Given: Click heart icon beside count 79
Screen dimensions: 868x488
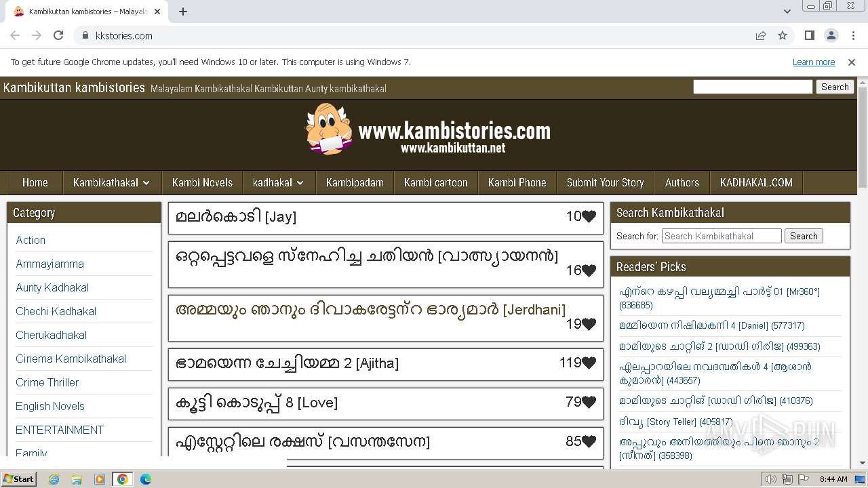Looking at the screenshot, I should [589, 403].
